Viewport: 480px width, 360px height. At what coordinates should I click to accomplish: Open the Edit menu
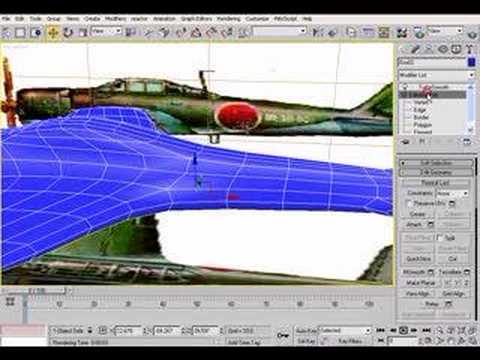point(20,19)
